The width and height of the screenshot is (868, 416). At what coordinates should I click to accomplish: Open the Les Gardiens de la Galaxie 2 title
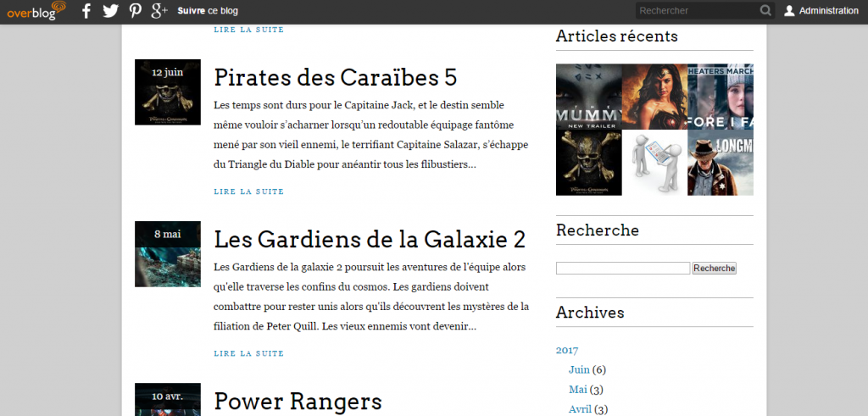pyautogui.click(x=370, y=239)
